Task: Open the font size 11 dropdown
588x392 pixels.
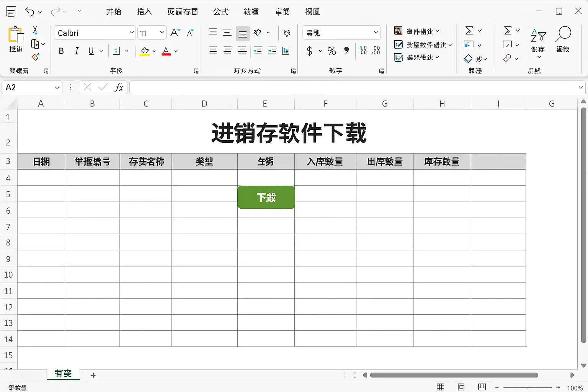Action: [162, 33]
